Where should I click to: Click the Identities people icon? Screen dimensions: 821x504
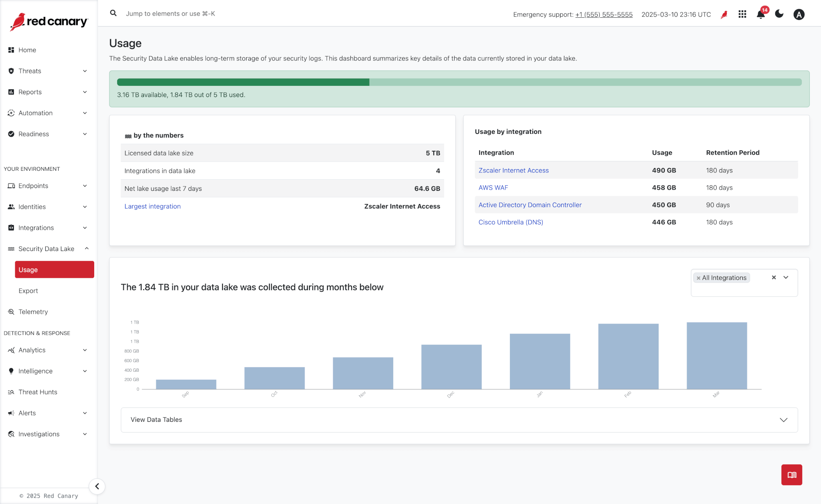(x=11, y=207)
